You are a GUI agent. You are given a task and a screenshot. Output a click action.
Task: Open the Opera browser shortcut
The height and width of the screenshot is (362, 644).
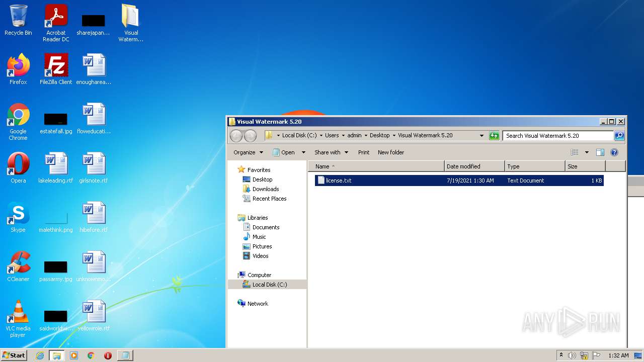18,168
